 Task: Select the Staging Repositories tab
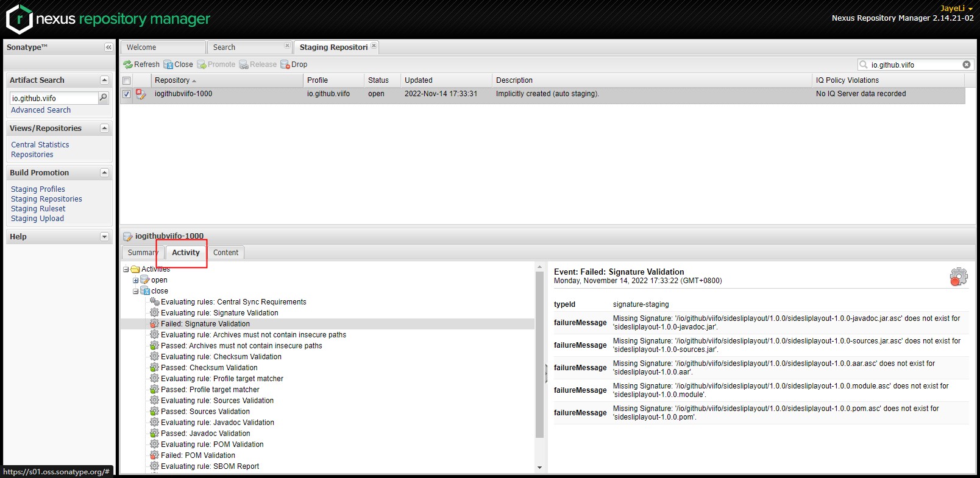pos(336,47)
